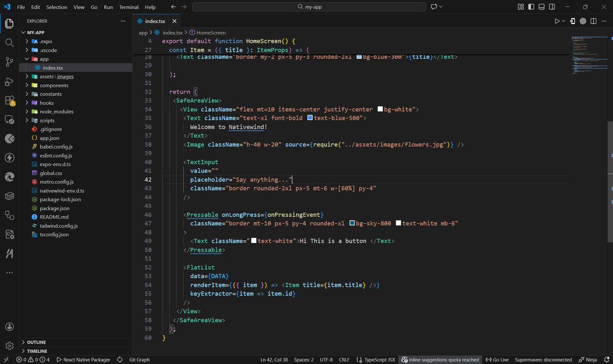Open the Terminal menu

coord(128,7)
